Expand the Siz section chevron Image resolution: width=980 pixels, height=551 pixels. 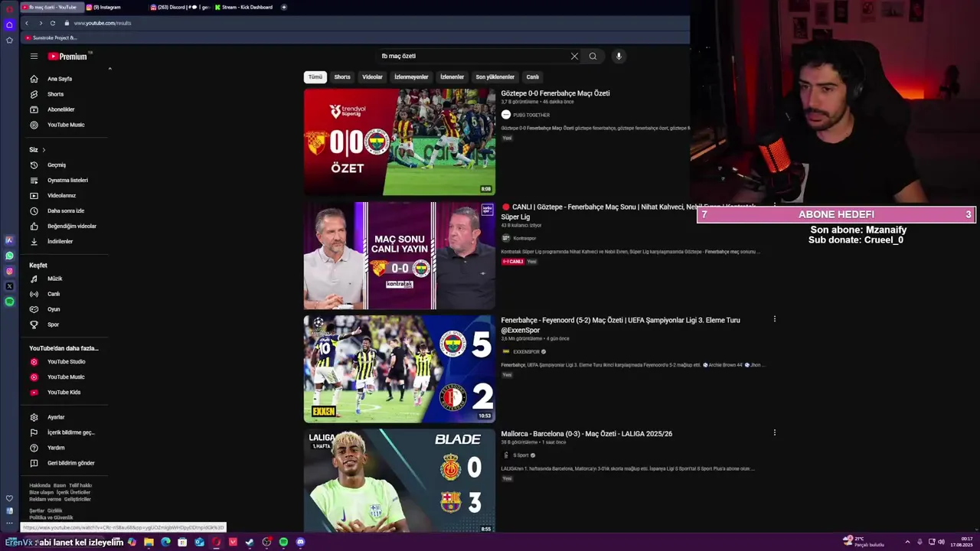44,150
